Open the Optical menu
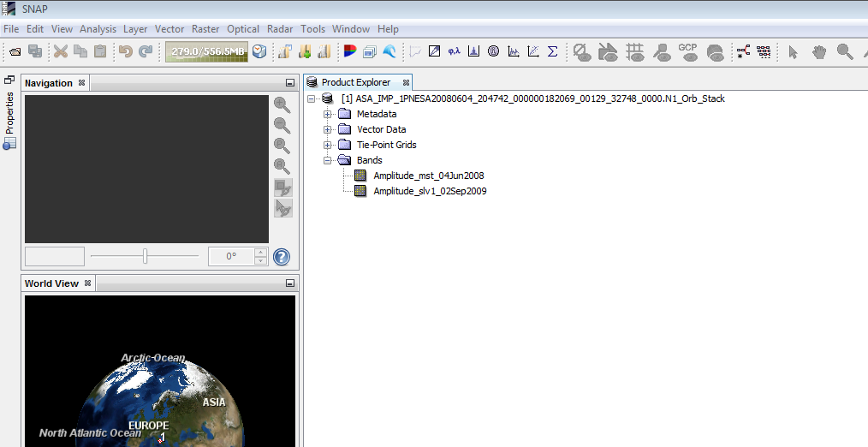This screenshot has height=447, width=868. 243,29
